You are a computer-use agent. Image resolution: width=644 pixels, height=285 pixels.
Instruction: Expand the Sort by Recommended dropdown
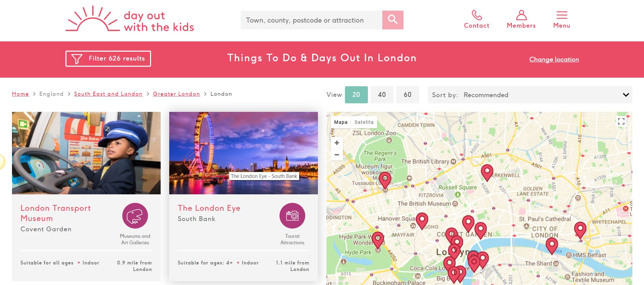530,95
